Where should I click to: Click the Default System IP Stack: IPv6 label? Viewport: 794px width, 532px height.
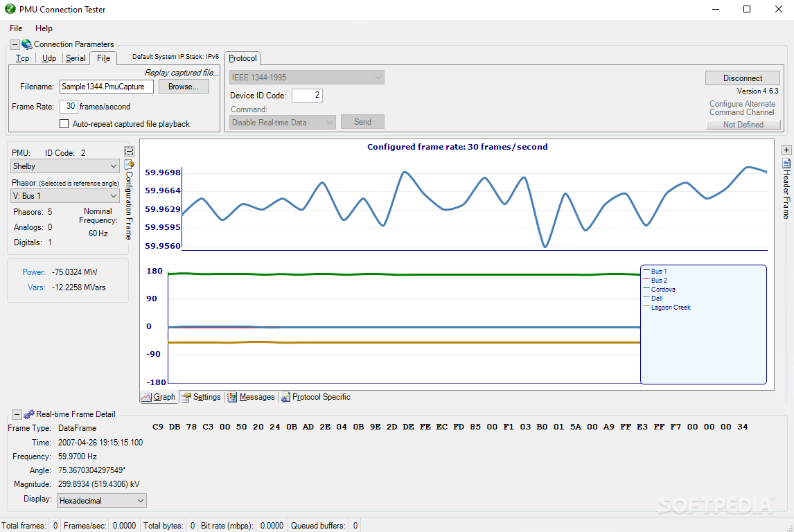click(x=176, y=57)
